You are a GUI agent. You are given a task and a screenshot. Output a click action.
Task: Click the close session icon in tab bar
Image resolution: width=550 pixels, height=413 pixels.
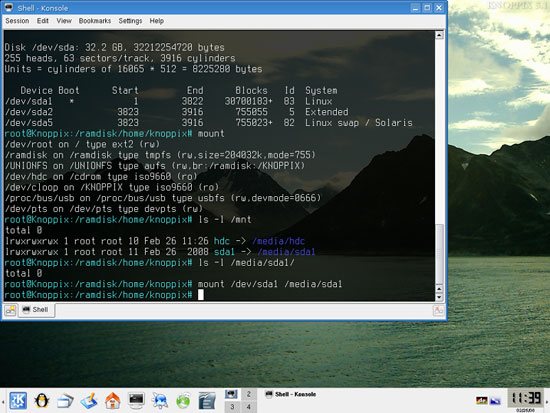click(438, 310)
